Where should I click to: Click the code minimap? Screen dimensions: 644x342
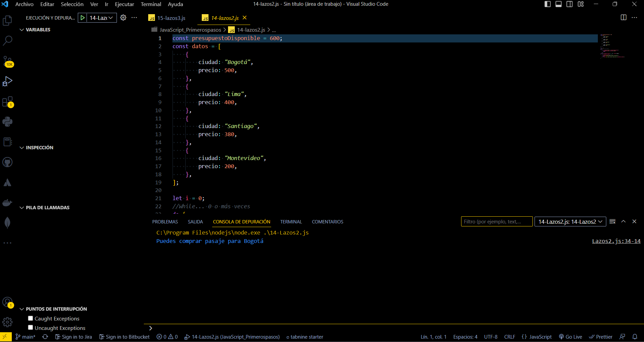[612, 46]
